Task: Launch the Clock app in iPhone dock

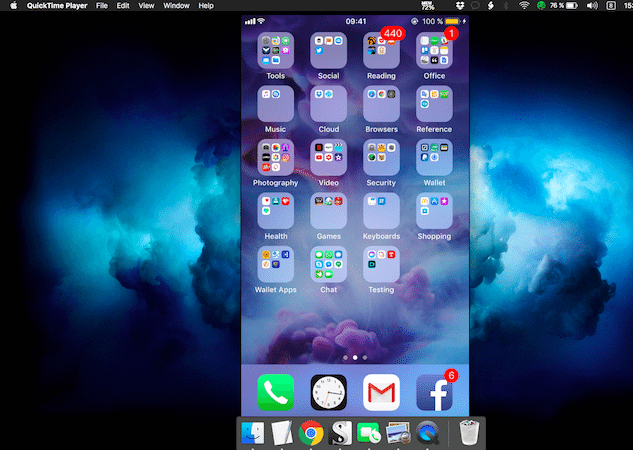Action: [x=328, y=392]
